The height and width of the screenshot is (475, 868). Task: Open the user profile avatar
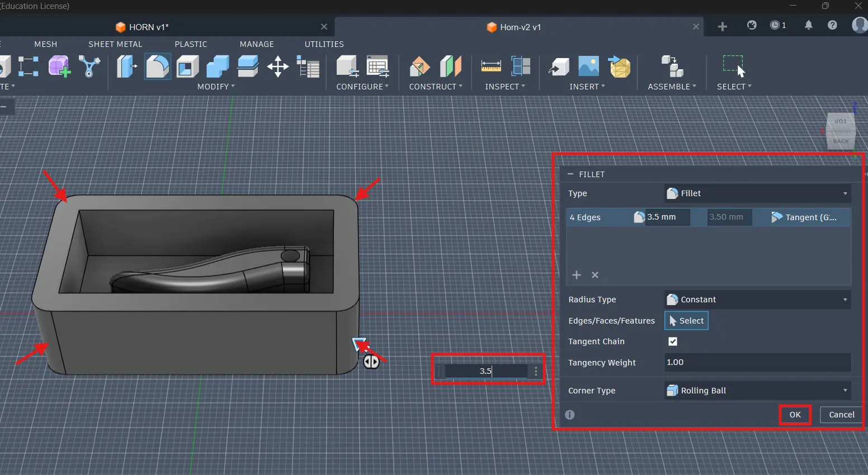[860, 25]
